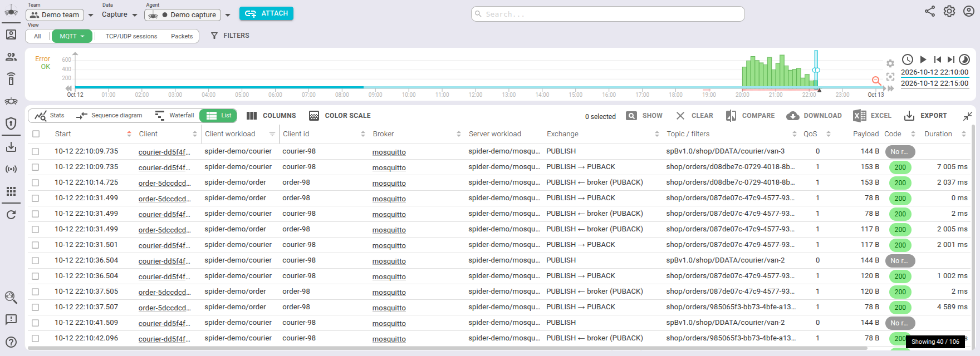This screenshot has width=980, height=356.
Task: Open the settings gear in the top bar
Action: point(949,11)
